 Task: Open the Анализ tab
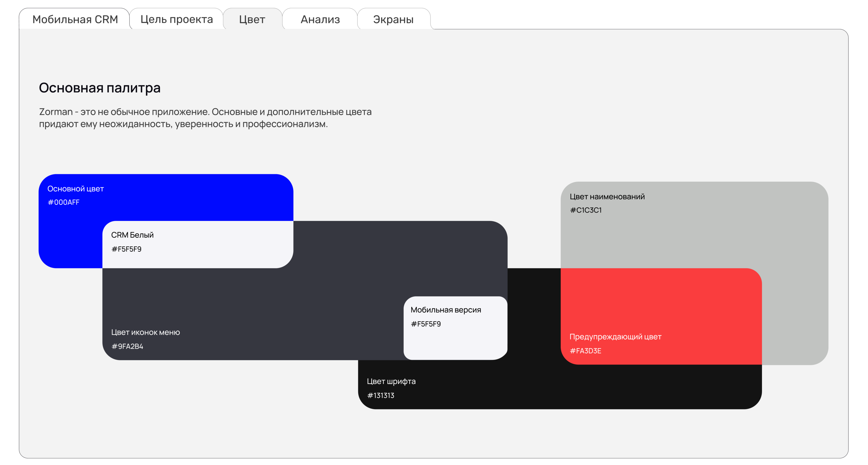tap(320, 19)
